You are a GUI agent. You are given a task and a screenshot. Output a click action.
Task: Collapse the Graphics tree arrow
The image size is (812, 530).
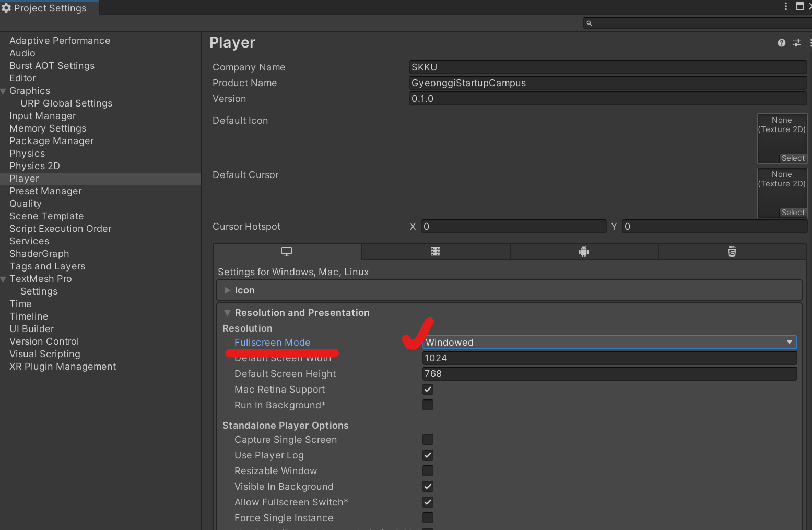point(4,91)
